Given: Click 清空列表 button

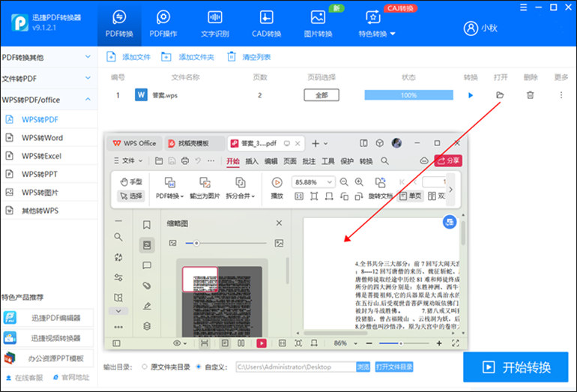Looking at the screenshot, I should point(249,57).
